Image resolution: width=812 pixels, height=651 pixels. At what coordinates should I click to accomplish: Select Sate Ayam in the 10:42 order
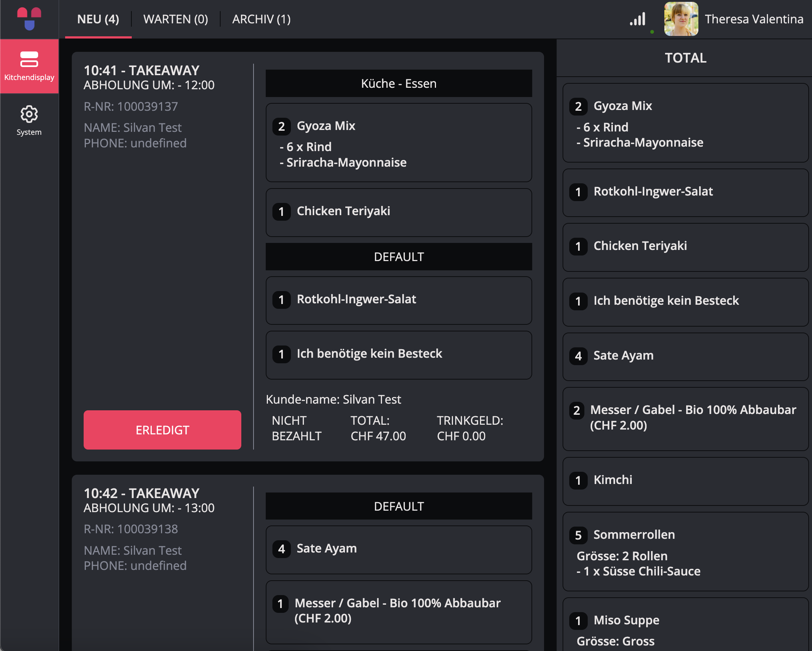[x=399, y=550]
